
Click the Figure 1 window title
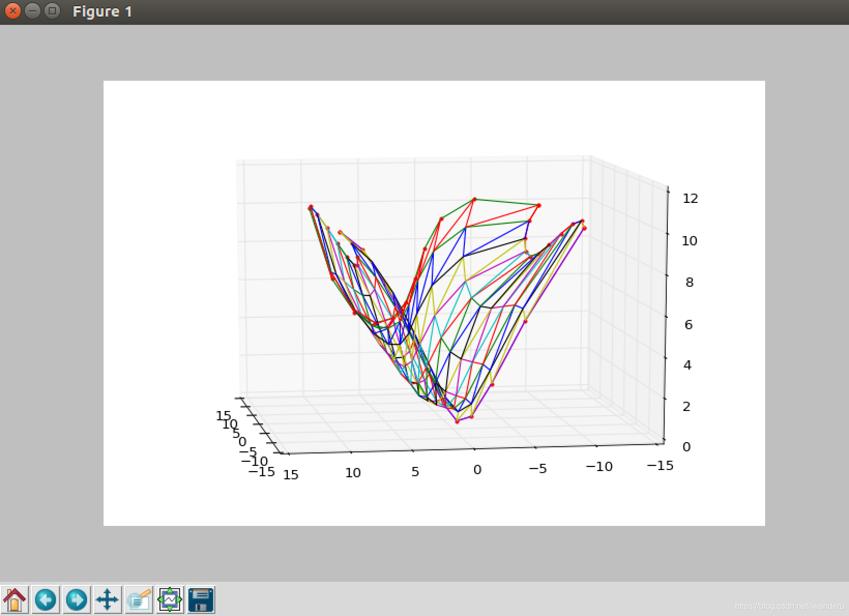click(x=103, y=11)
